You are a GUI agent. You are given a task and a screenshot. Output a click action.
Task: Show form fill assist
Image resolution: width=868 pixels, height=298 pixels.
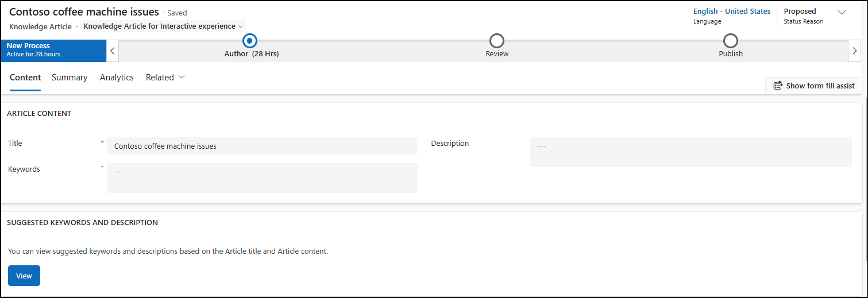[820, 86]
